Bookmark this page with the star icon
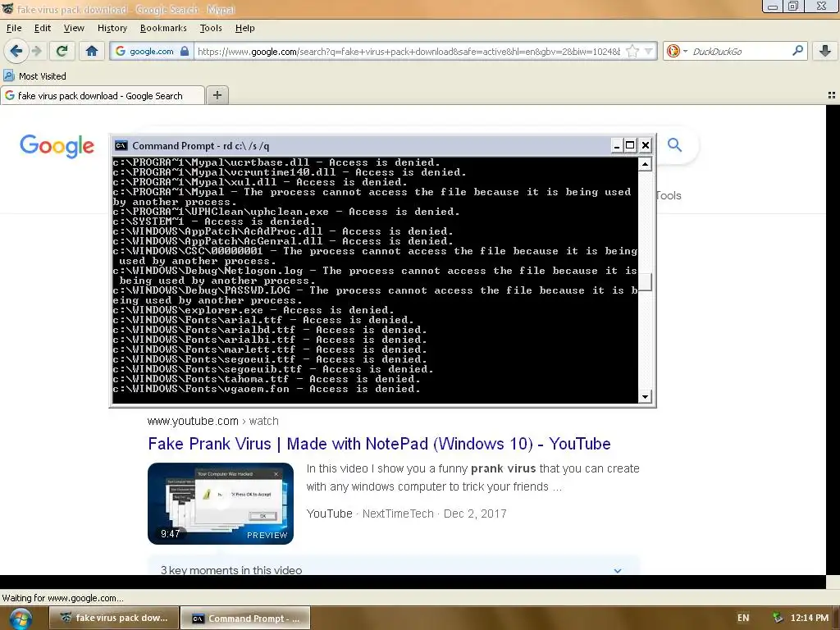 click(632, 51)
